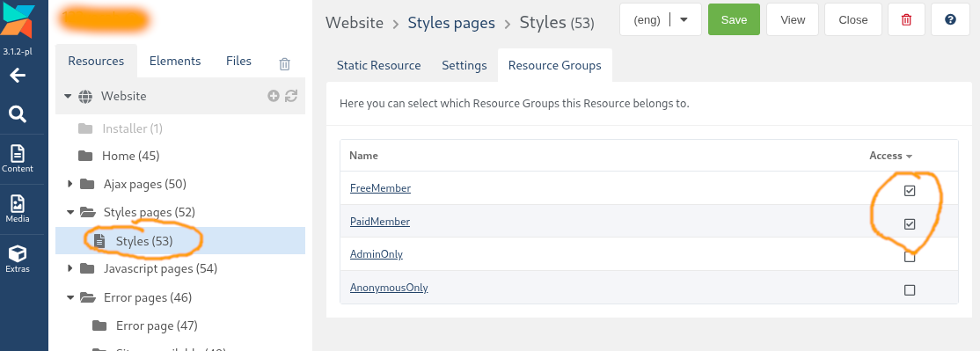The image size is (980, 351).
Task: Click the MODX logo icon
Action: click(18, 20)
